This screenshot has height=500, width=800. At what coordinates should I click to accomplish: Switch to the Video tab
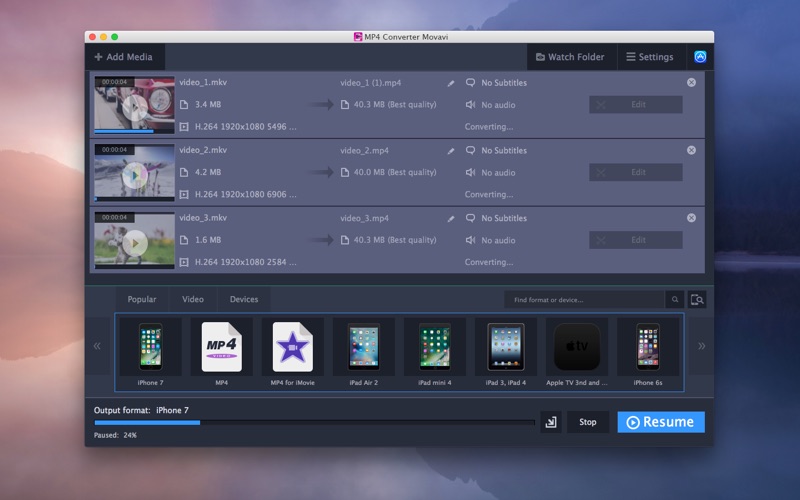tap(193, 299)
